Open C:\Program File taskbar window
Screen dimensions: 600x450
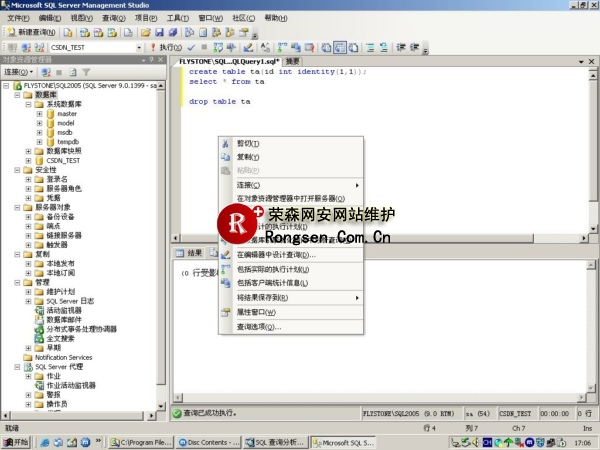tap(141, 443)
